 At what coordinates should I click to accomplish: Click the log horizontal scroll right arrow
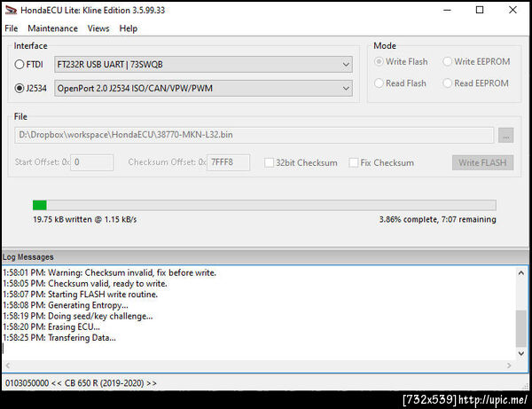[x=509, y=366]
